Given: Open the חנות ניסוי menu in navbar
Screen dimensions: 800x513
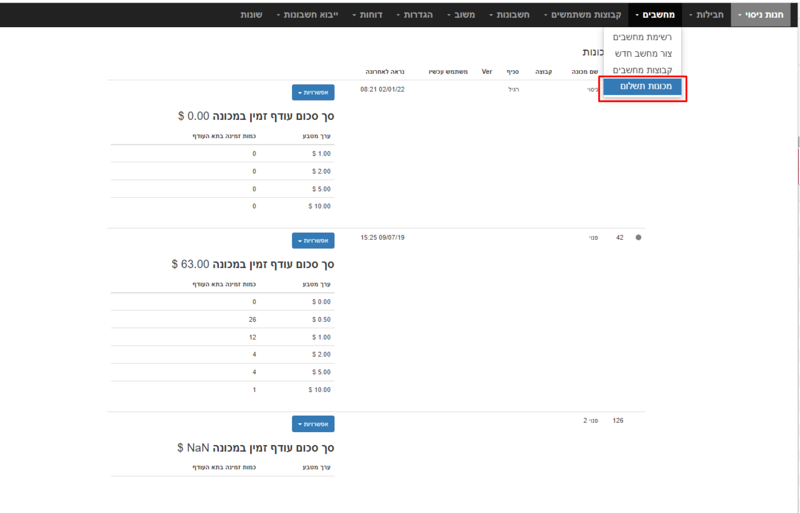Looking at the screenshot, I should click(x=760, y=14).
